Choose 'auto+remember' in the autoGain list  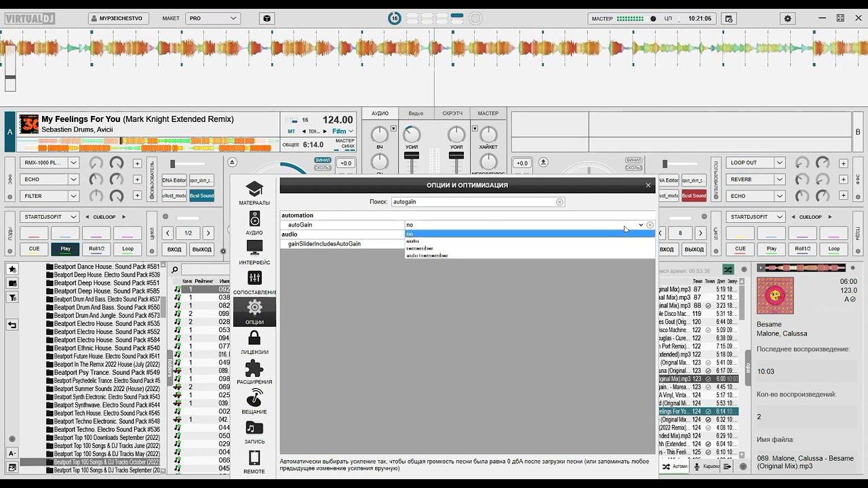pos(530,256)
